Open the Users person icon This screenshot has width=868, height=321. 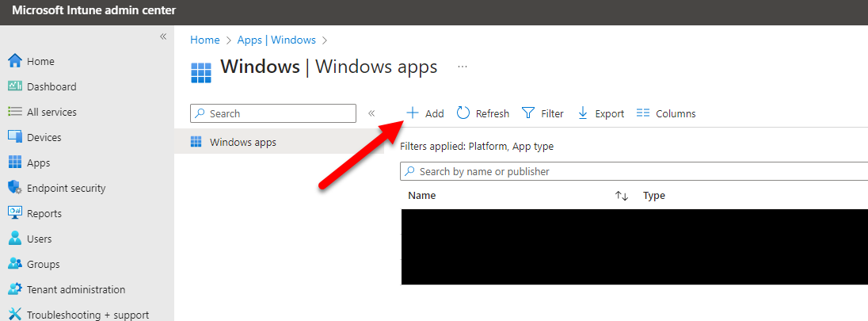pyautogui.click(x=15, y=239)
